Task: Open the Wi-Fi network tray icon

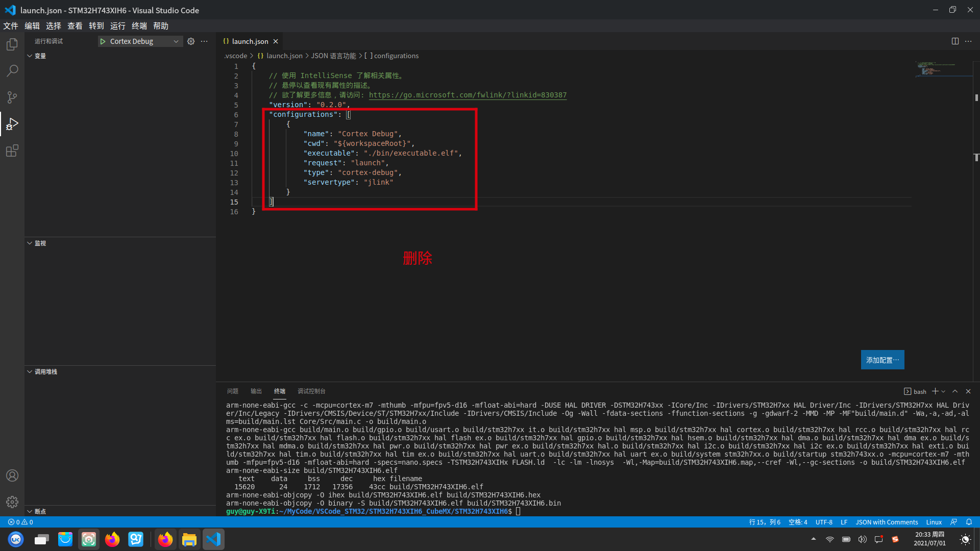Action: coord(830,539)
